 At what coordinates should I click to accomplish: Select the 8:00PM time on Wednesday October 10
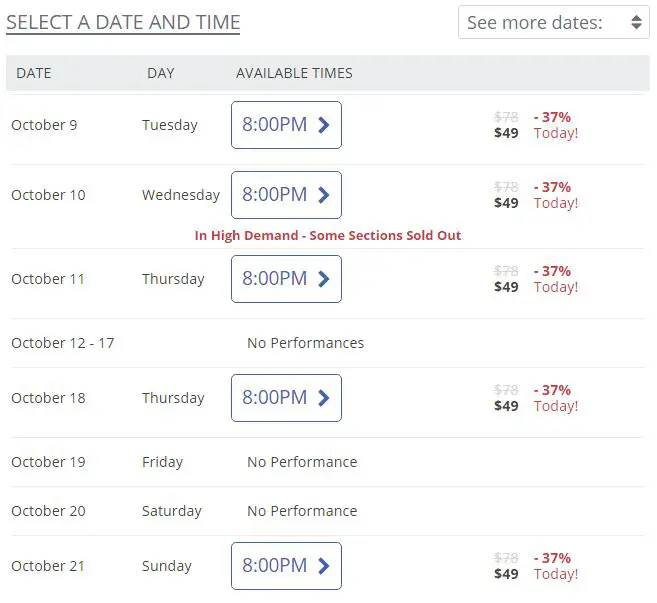click(286, 195)
